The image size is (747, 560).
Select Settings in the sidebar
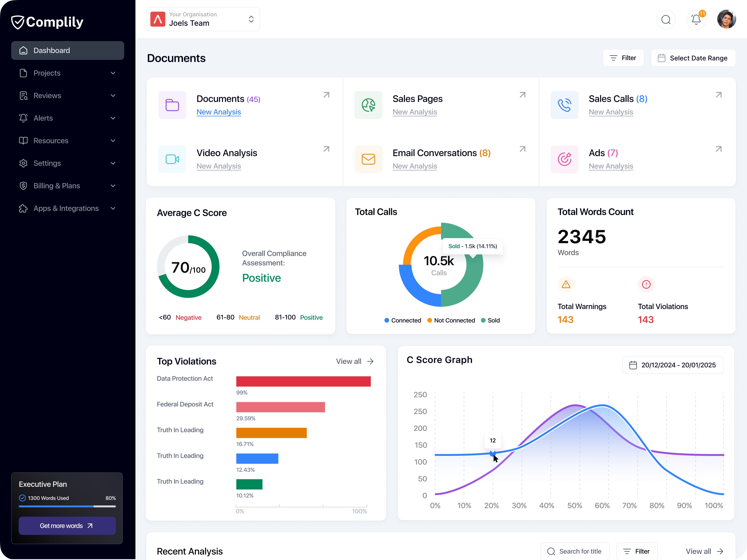tap(67, 163)
